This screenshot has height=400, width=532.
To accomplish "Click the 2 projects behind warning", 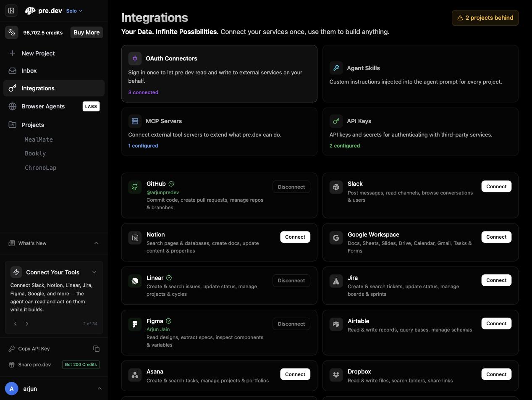I will click(485, 18).
